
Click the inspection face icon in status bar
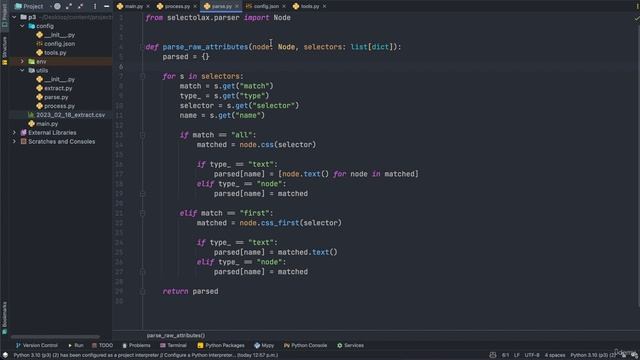[493, 355]
